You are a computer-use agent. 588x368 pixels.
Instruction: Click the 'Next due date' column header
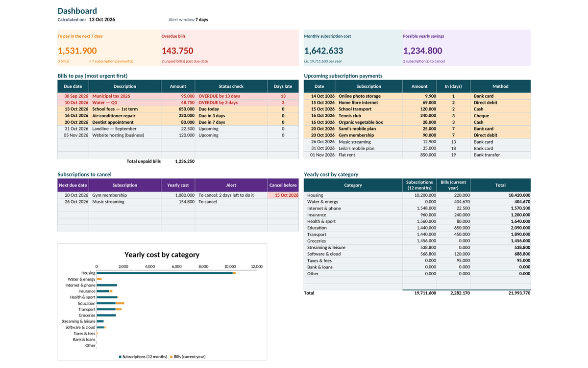point(73,185)
